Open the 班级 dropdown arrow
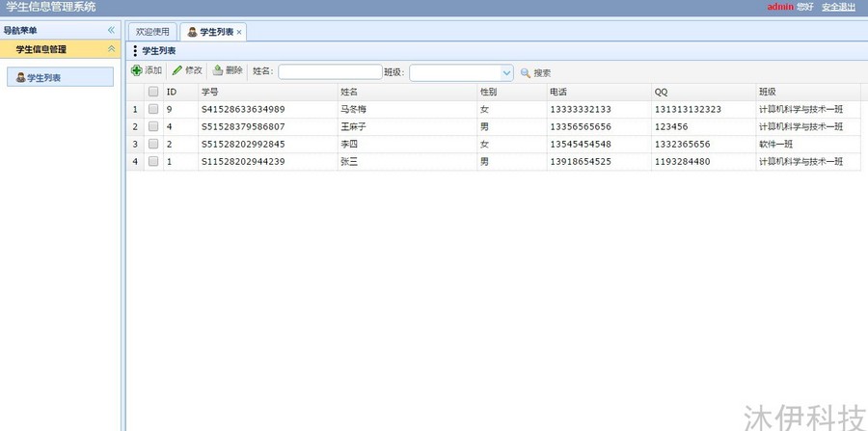The width and height of the screenshot is (868, 431). click(x=506, y=73)
